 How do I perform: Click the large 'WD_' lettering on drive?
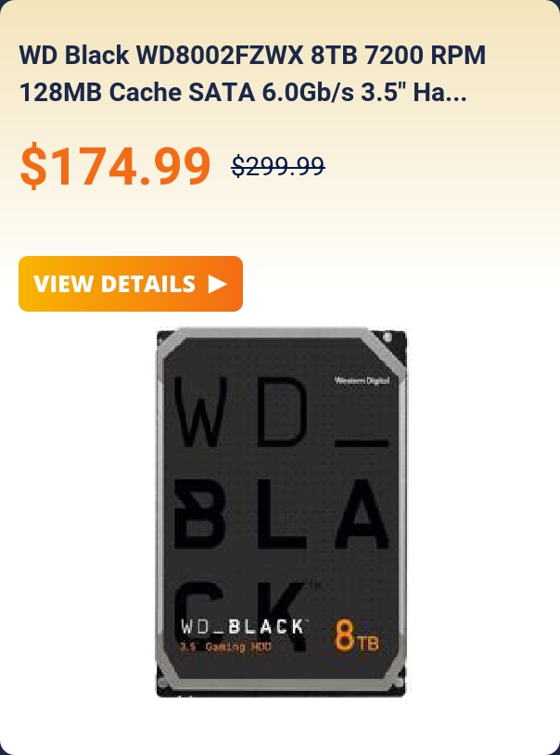281,411
